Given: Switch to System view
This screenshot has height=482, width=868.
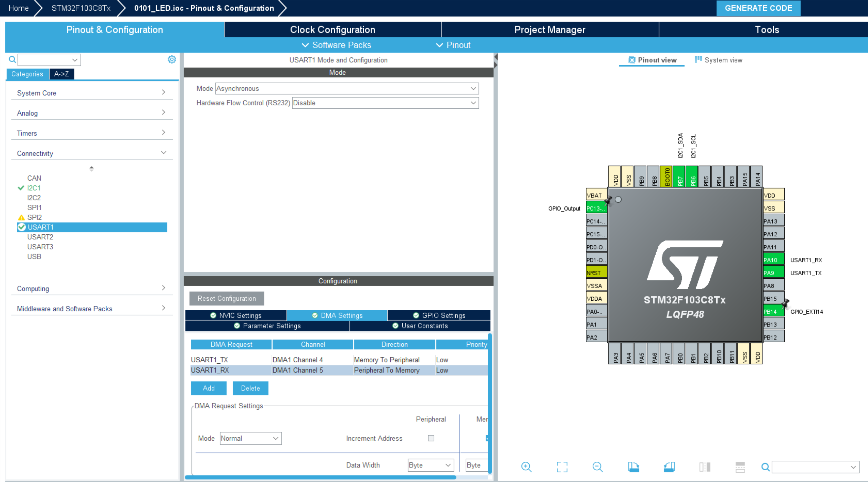Looking at the screenshot, I should click(x=718, y=60).
